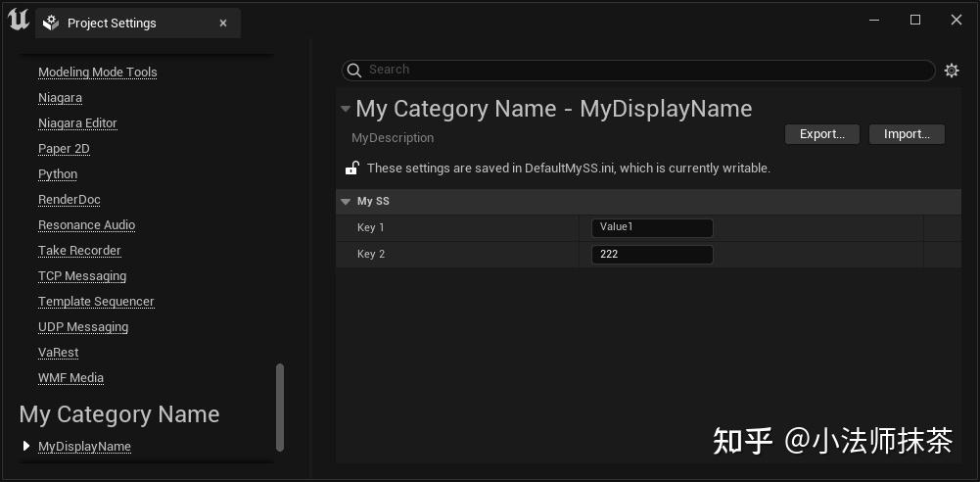This screenshot has height=482, width=980.
Task: Click the search magnifying glass icon
Action: (x=354, y=70)
